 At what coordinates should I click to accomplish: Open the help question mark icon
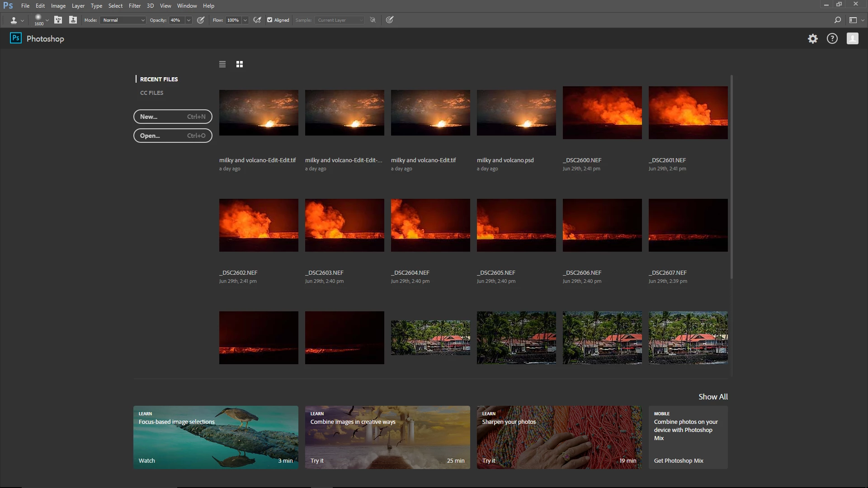pos(832,39)
